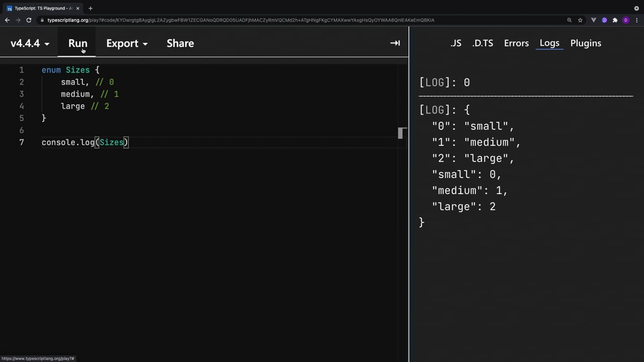
Task: Collapse the sidebar with the arrow icon
Action: (395, 43)
